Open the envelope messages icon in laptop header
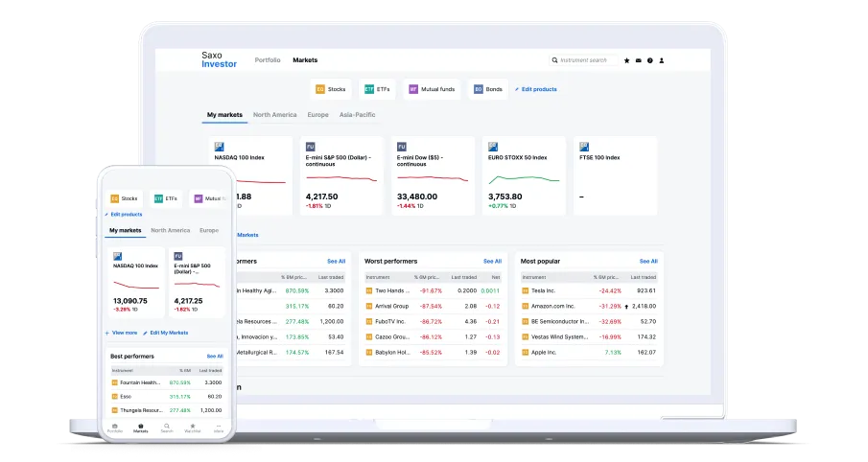This screenshot has height=462, width=868. (638, 60)
